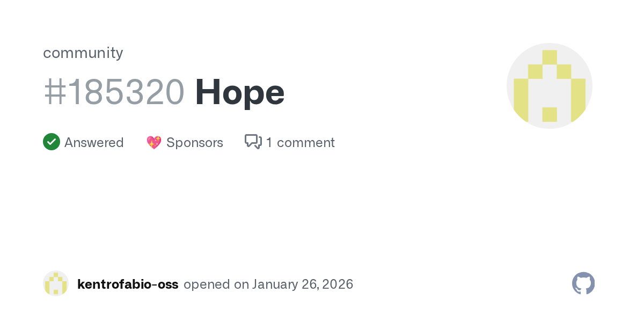Click the small avatar beside kentrofabio-oss
The width and height of the screenshot is (644, 322).
[x=56, y=284]
